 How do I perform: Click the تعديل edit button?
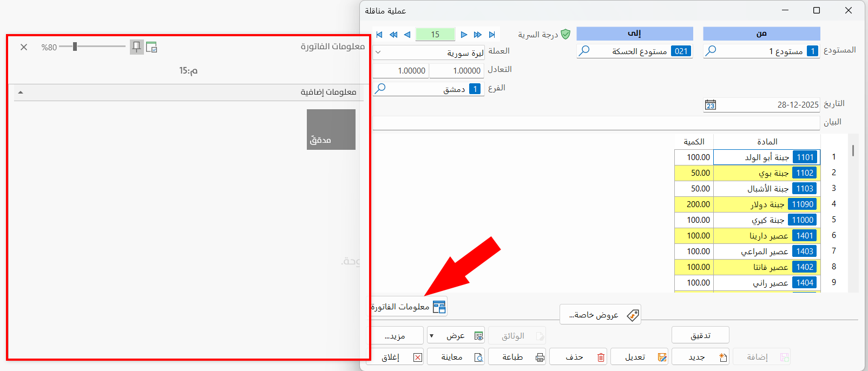[639, 357]
